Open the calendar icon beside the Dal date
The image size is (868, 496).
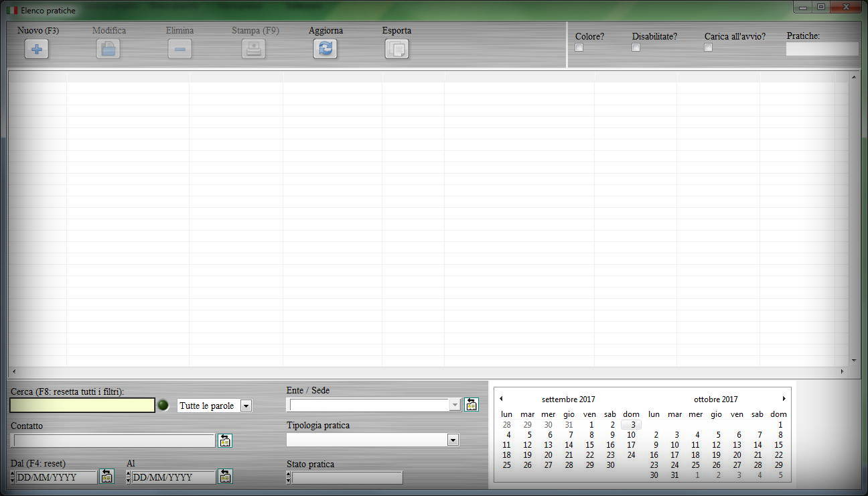pyautogui.click(x=106, y=477)
